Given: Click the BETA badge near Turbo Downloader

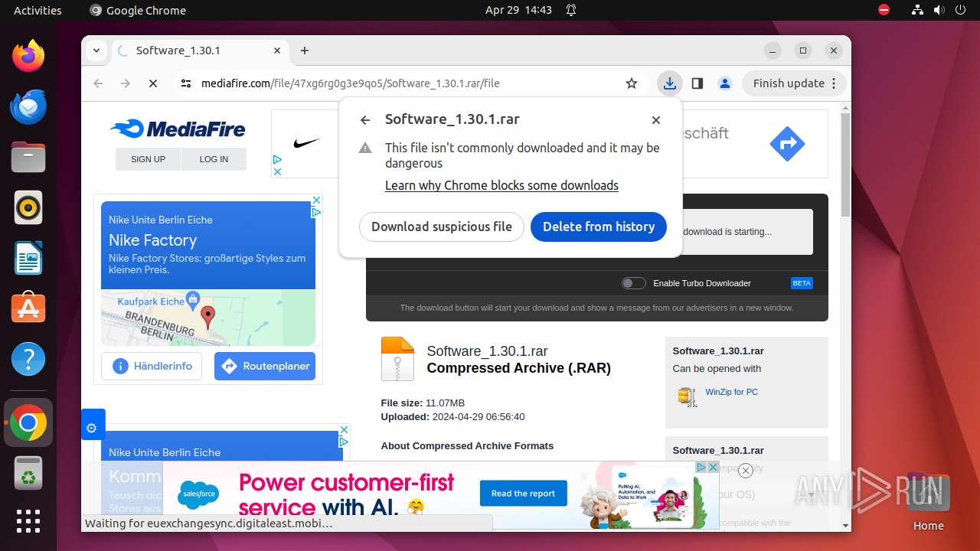Looking at the screenshot, I should pos(802,283).
